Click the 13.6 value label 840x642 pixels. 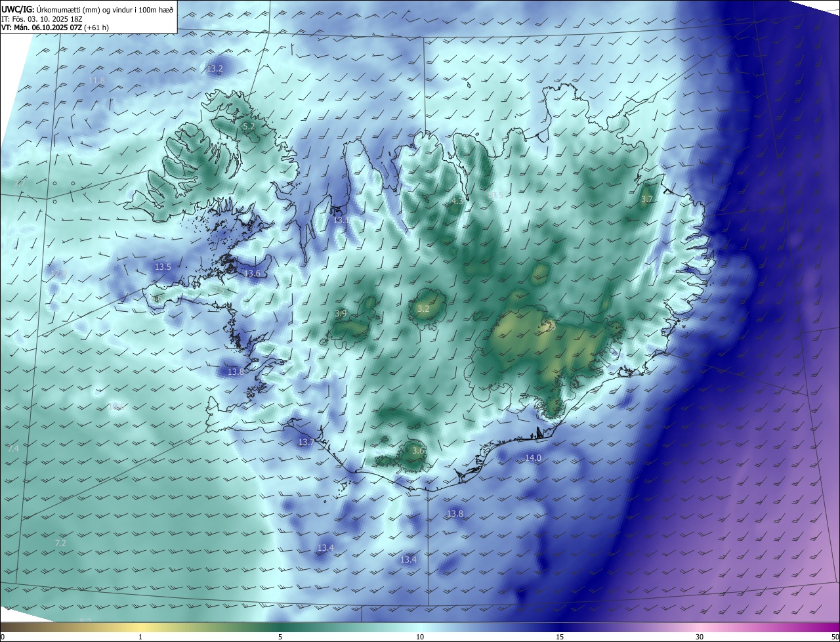point(252,273)
